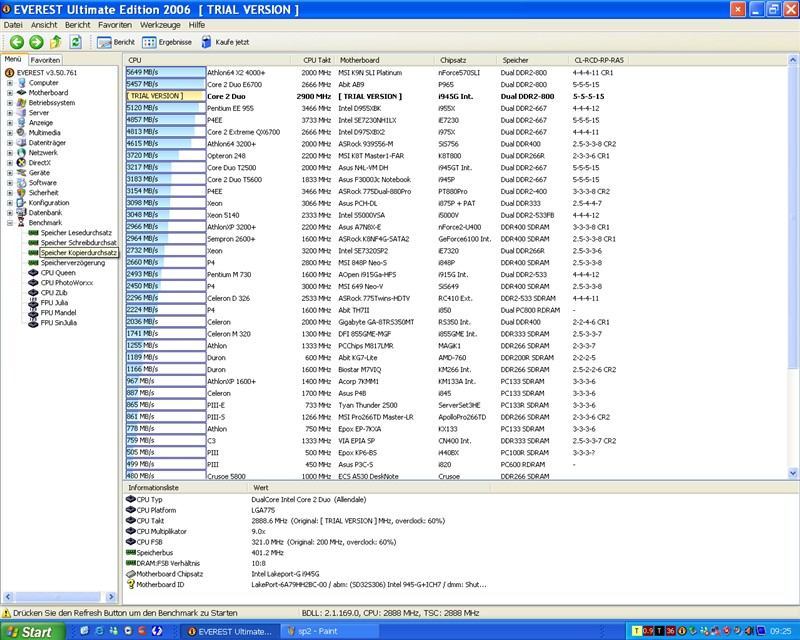This screenshot has height=640, width=800.
Task: Click the Kaufe jetzt toolbar button
Action: click(225, 42)
